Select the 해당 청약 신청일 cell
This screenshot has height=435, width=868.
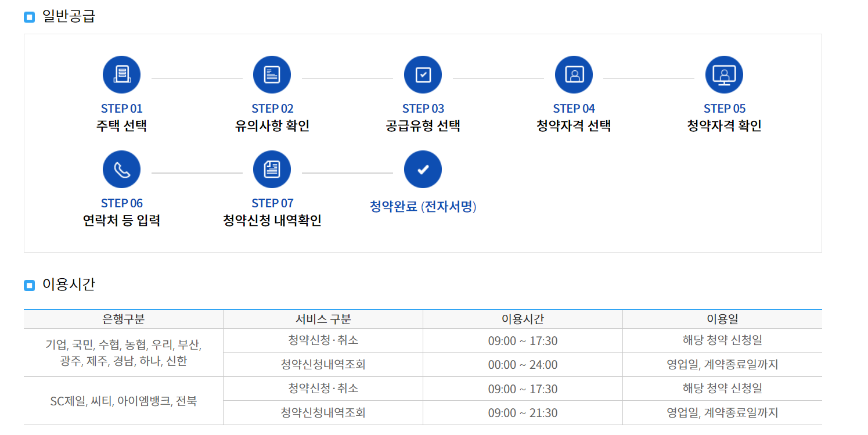pos(722,340)
